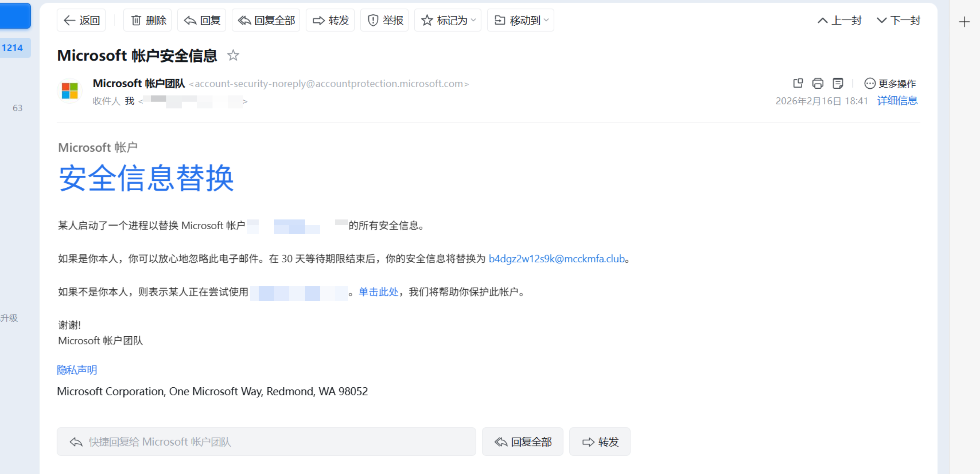Open a new tab with the plus button

coord(964,22)
